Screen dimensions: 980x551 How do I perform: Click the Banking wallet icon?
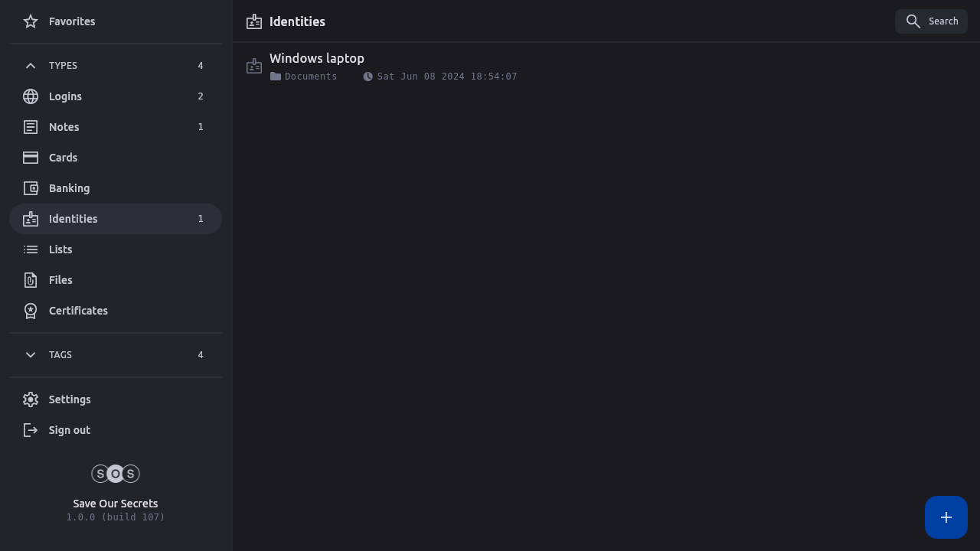coord(31,188)
